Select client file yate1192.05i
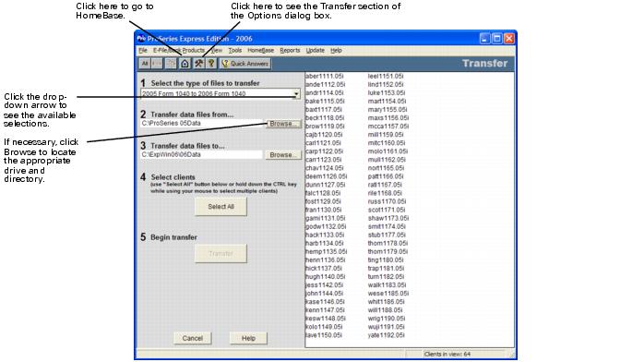The width and height of the screenshot is (644, 362). 386,335
